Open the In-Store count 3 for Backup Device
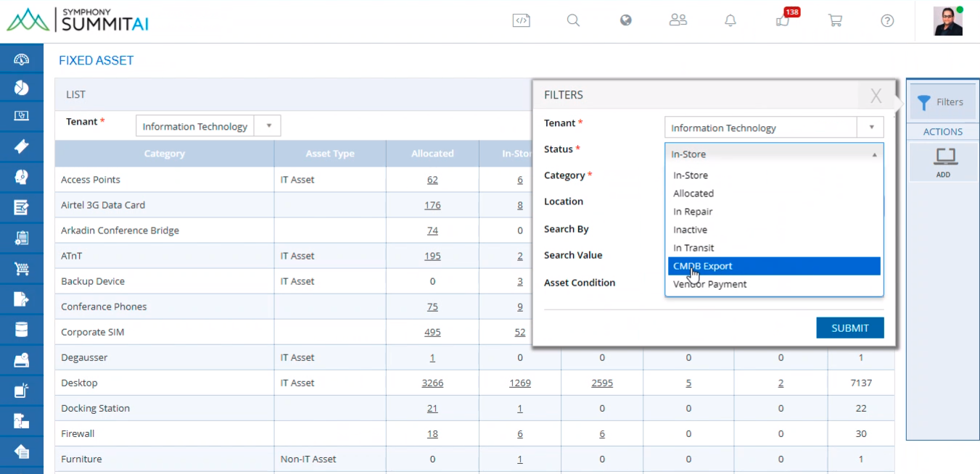980x474 pixels. pyautogui.click(x=520, y=281)
